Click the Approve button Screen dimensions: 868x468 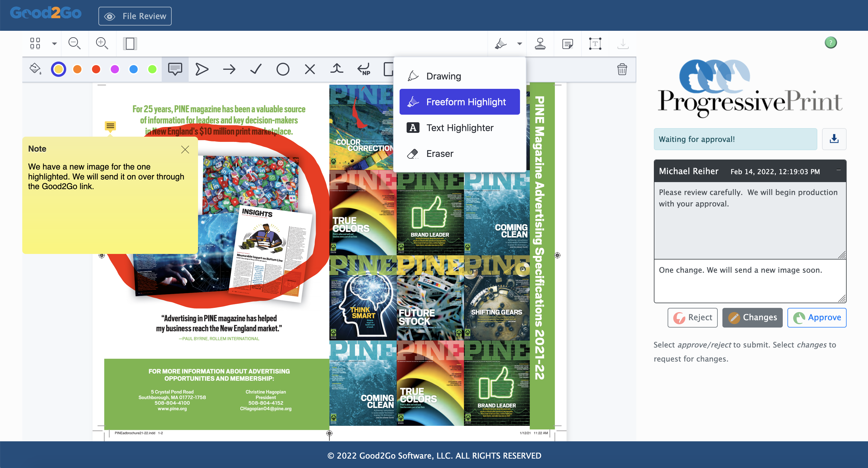tap(817, 318)
